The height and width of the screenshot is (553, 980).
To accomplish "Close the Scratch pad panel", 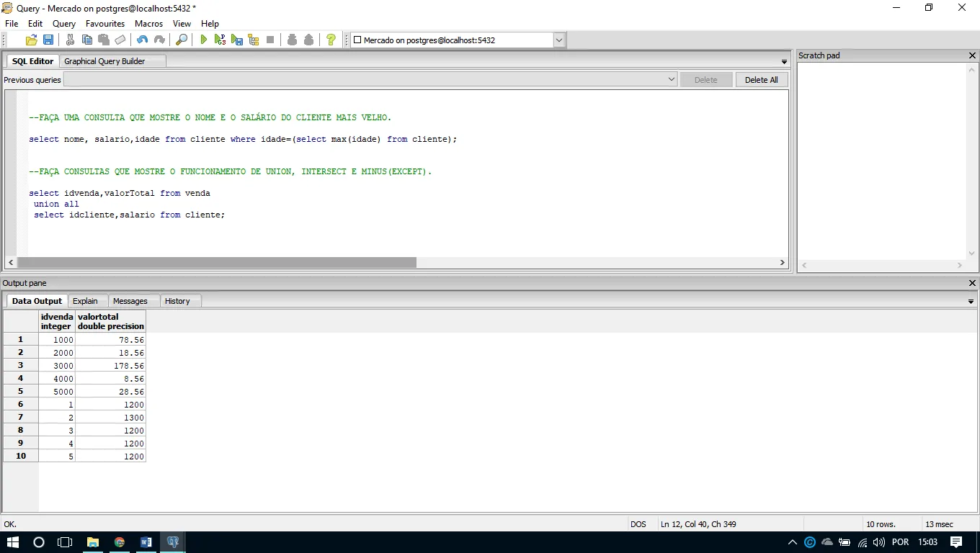I will pyautogui.click(x=972, y=55).
